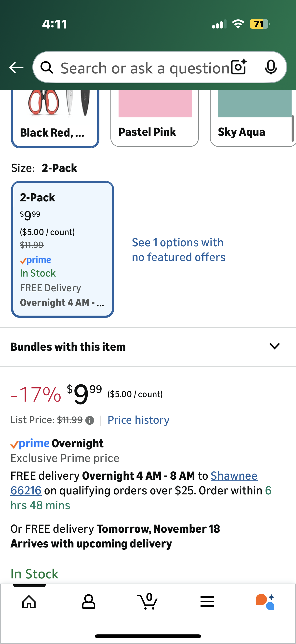Tap the List Price info icon
Screen dimensions: 296x644
coord(90,420)
